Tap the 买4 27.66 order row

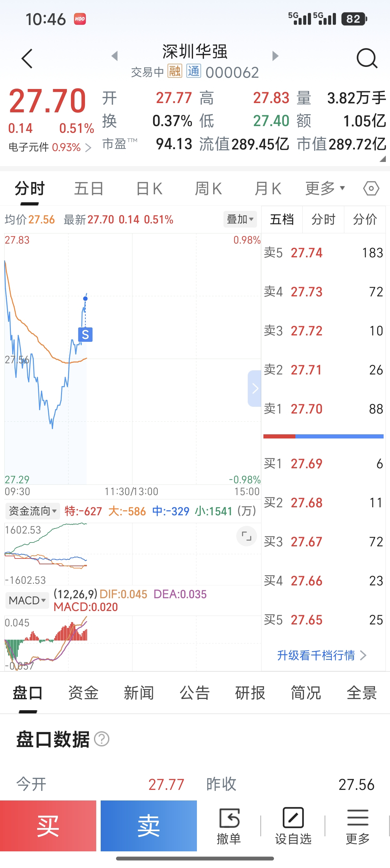324,581
